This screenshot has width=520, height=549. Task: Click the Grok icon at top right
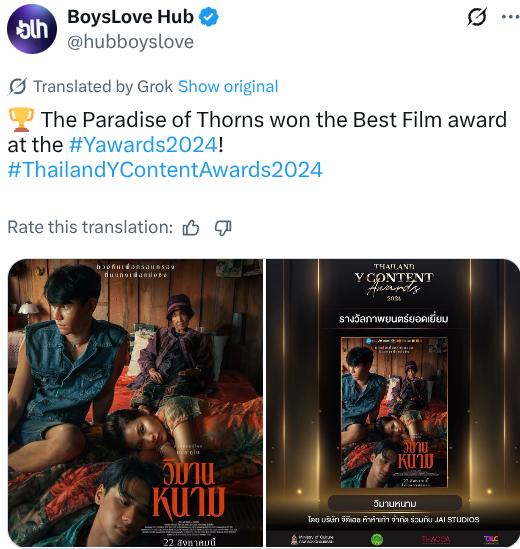click(x=477, y=16)
